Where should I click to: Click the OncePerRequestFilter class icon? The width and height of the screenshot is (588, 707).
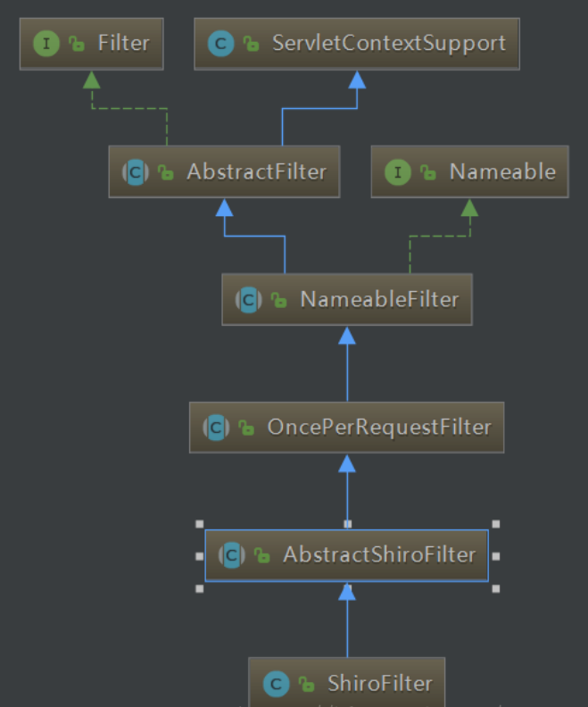pyautogui.click(x=217, y=428)
